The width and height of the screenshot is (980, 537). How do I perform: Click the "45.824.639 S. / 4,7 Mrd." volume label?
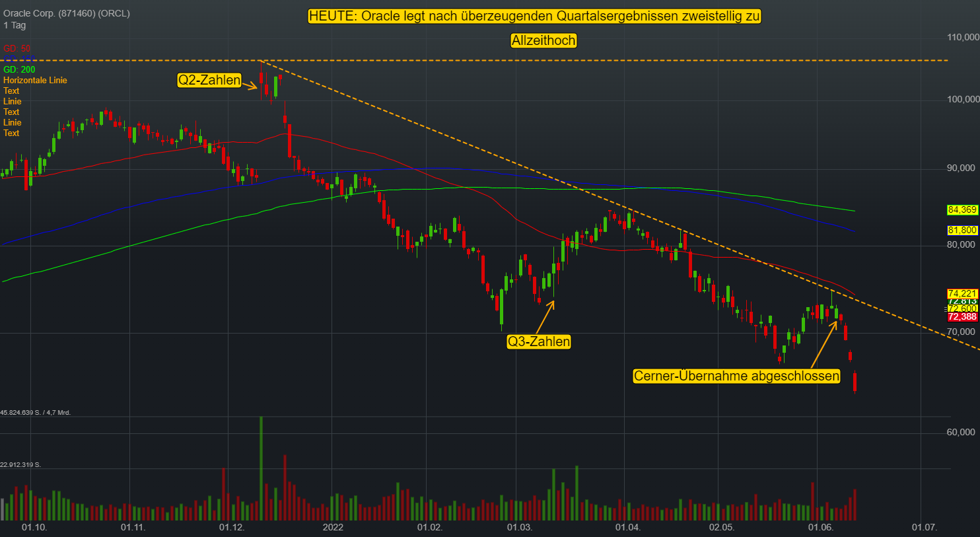tap(36, 413)
